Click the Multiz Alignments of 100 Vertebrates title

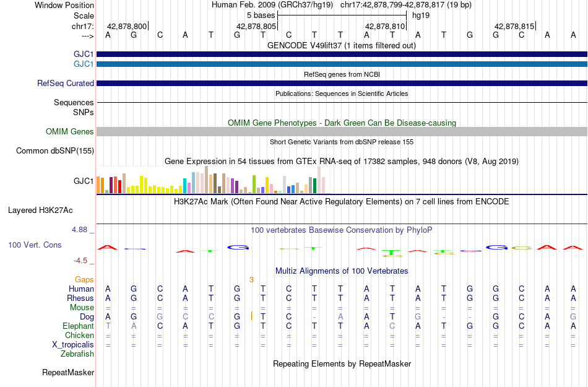tap(342, 271)
